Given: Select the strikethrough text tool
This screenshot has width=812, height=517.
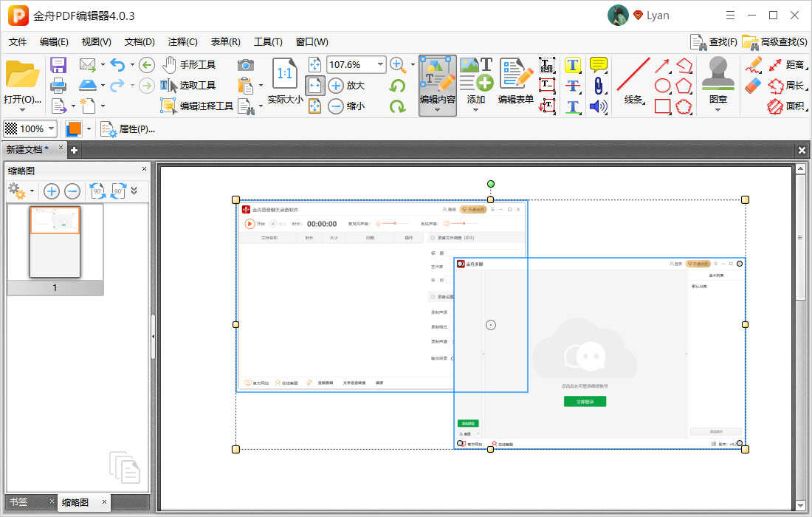Looking at the screenshot, I should [572, 86].
